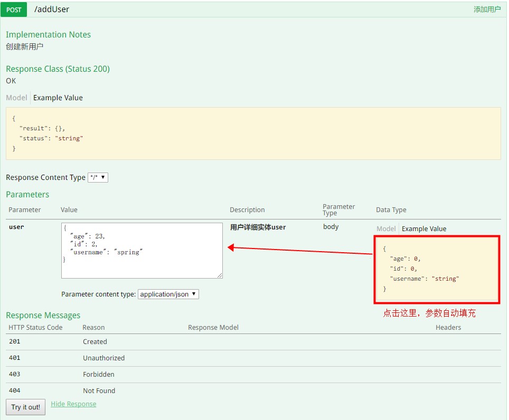Screen dimensions: 509x420
Task: Click the status 200 example JSON block
Action: [x=253, y=132]
